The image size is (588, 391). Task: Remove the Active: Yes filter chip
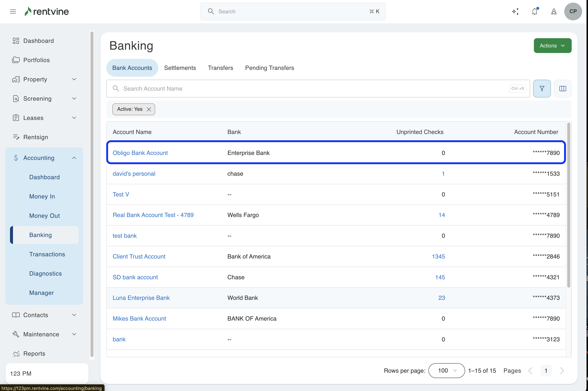click(x=149, y=109)
